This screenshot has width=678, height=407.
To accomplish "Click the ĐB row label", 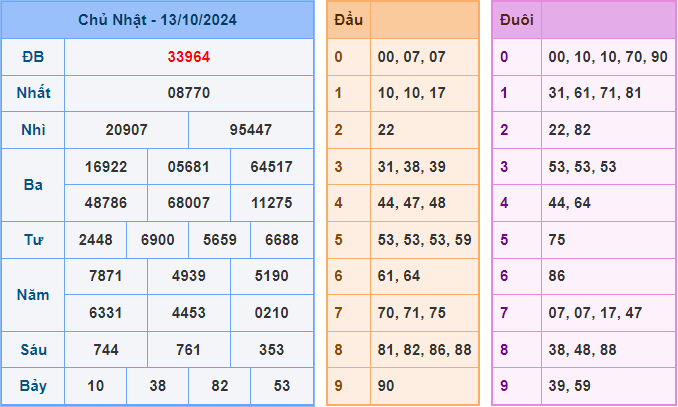I will (33, 57).
